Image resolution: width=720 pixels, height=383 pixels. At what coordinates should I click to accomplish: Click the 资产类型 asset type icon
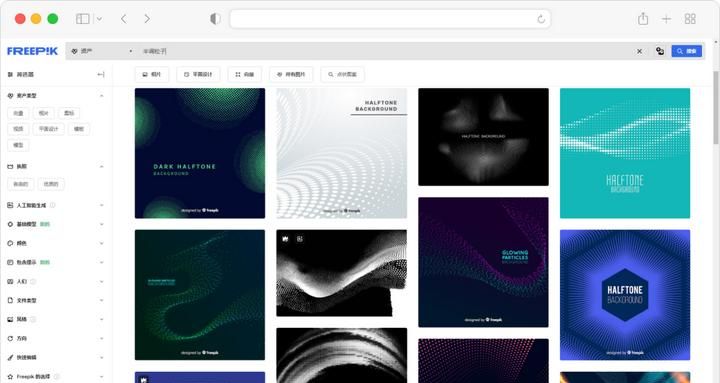click(10, 96)
